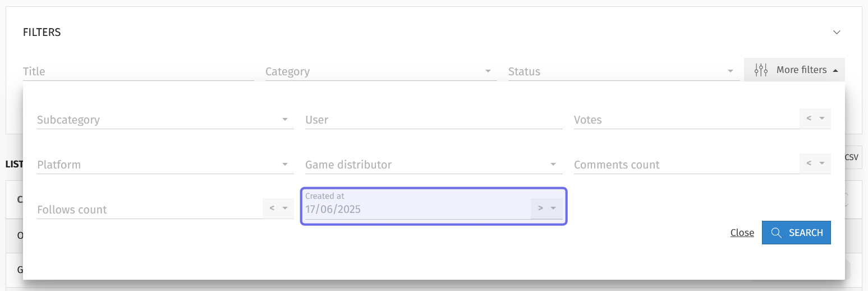
Task: Click the Votes input field
Action: pos(687,120)
